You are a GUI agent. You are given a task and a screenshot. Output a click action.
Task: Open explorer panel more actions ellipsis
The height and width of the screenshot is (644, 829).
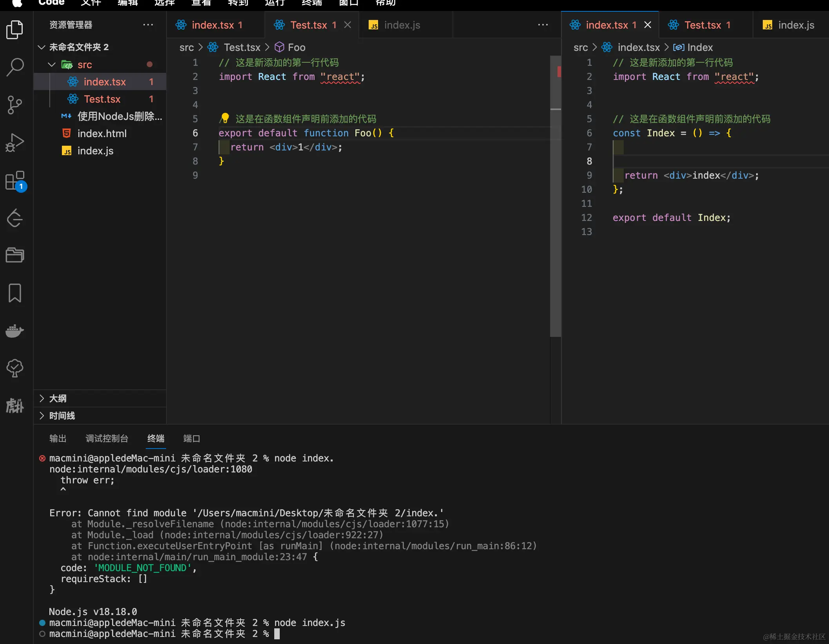pos(148,25)
